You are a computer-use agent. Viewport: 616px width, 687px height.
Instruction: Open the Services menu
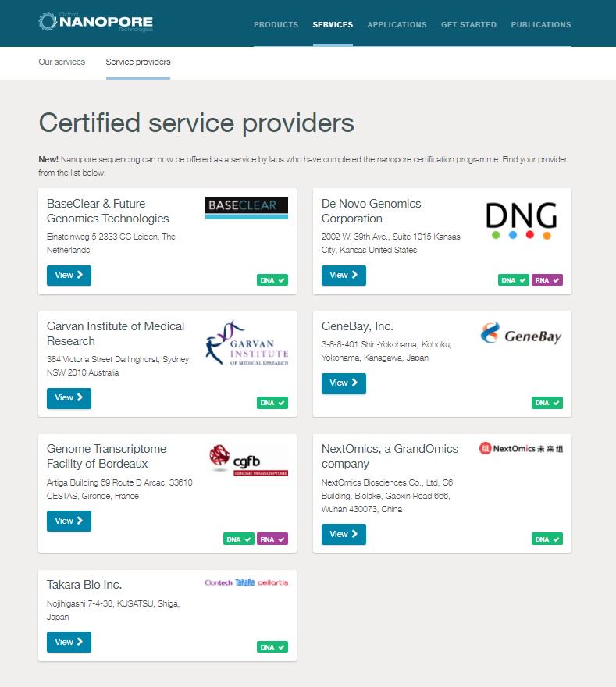coord(333,24)
